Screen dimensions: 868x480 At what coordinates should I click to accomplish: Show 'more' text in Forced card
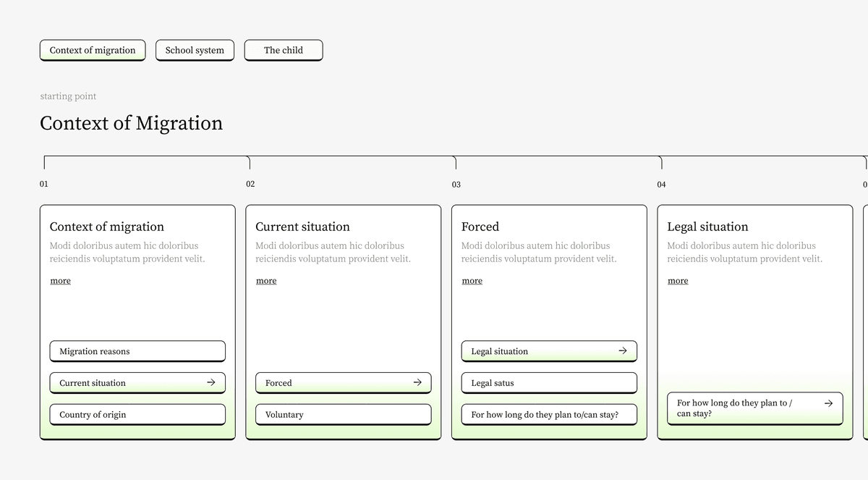472,281
